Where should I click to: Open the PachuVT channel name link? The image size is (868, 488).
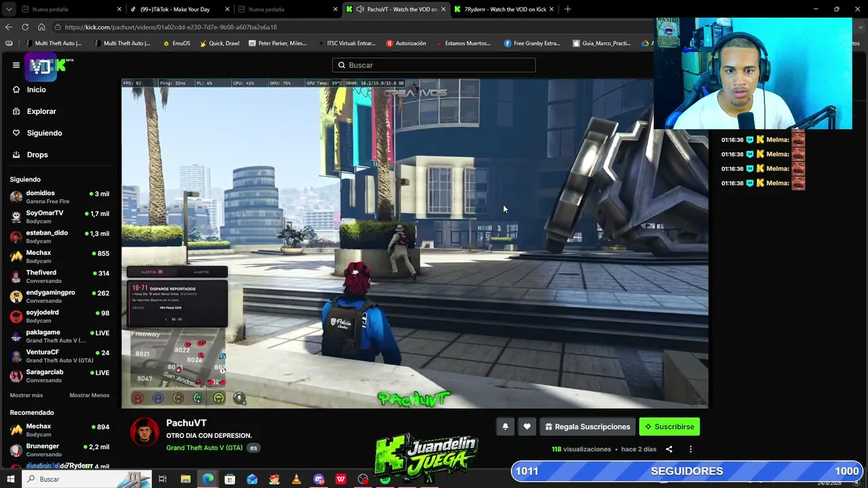[186, 423]
